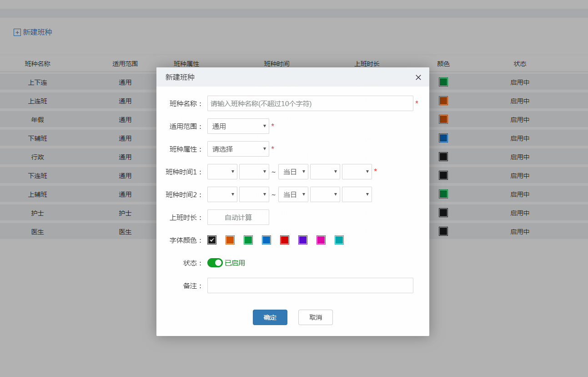Viewport: 588px width, 377px height.
Task: Pick the purple font color swatch
Action: (303, 240)
